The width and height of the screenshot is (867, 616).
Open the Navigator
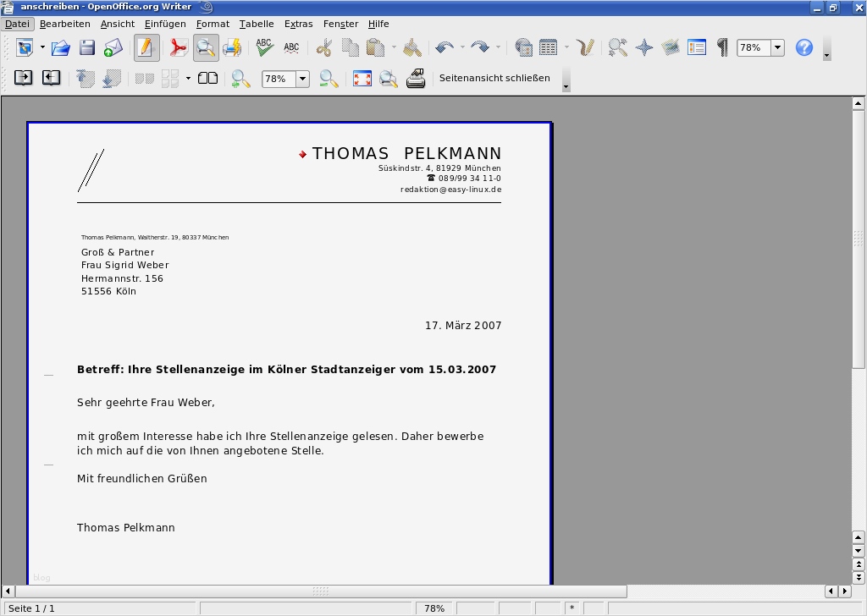tap(644, 48)
